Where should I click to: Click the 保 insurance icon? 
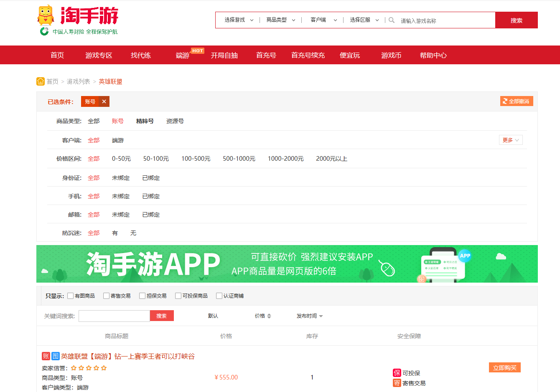point(397,373)
